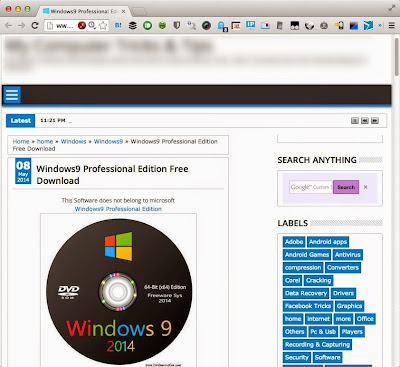Show previous item in Latest ticker
Viewport: 400px width, 367px height.
coord(365,120)
